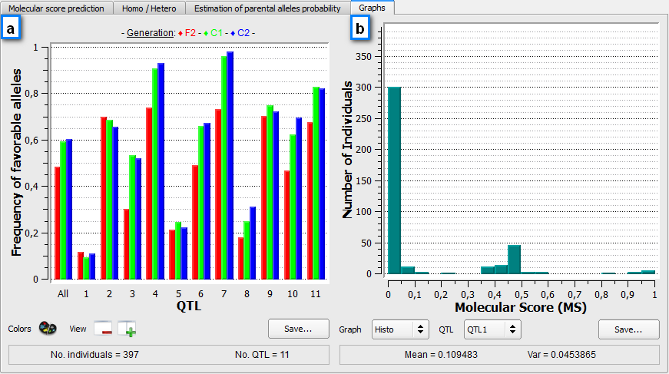Open the Colors palette icon
The height and width of the screenshot is (374, 669).
click(48, 329)
